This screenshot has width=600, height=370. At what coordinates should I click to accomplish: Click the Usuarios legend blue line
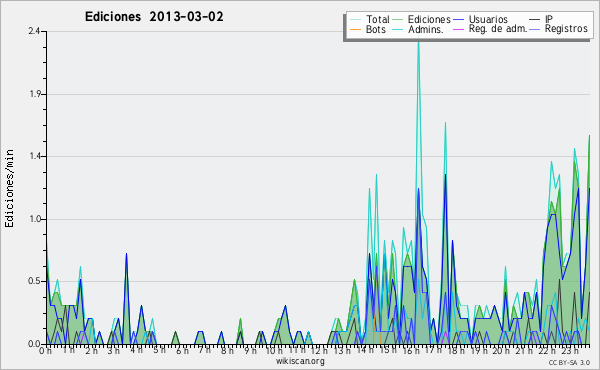[458, 20]
